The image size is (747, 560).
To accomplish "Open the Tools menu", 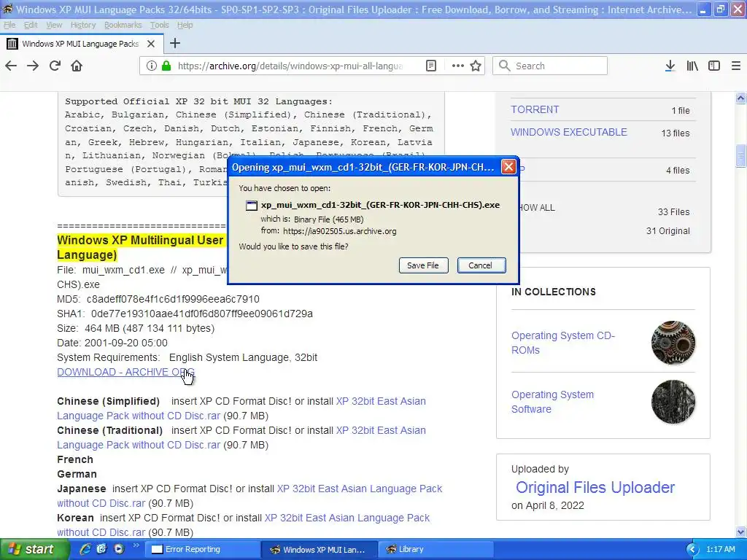I will (159, 25).
